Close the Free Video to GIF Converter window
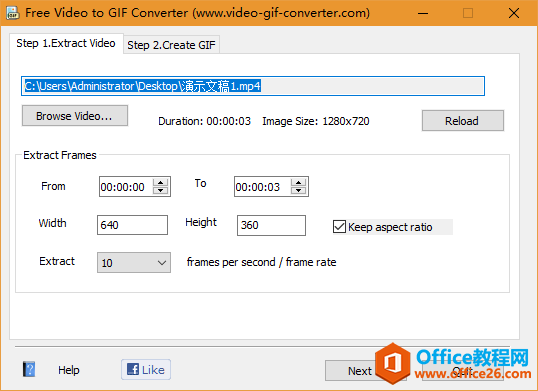 (514, 13)
